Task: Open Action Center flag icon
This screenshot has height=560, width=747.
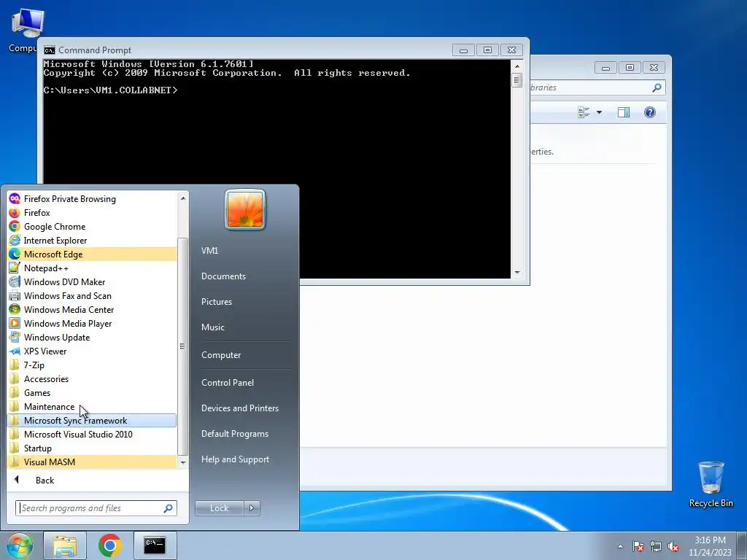Action: coord(638,546)
